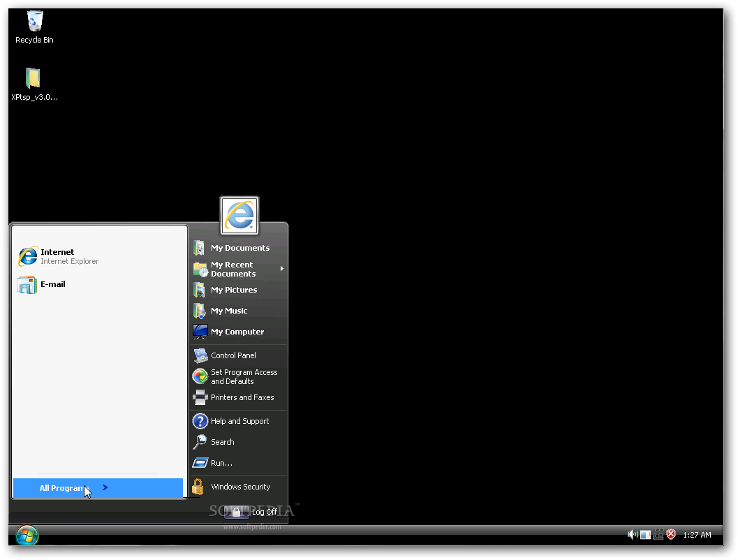Expand the My Recent Documents submenu arrow
The width and height of the screenshot is (738, 560).
click(x=282, y=269)
